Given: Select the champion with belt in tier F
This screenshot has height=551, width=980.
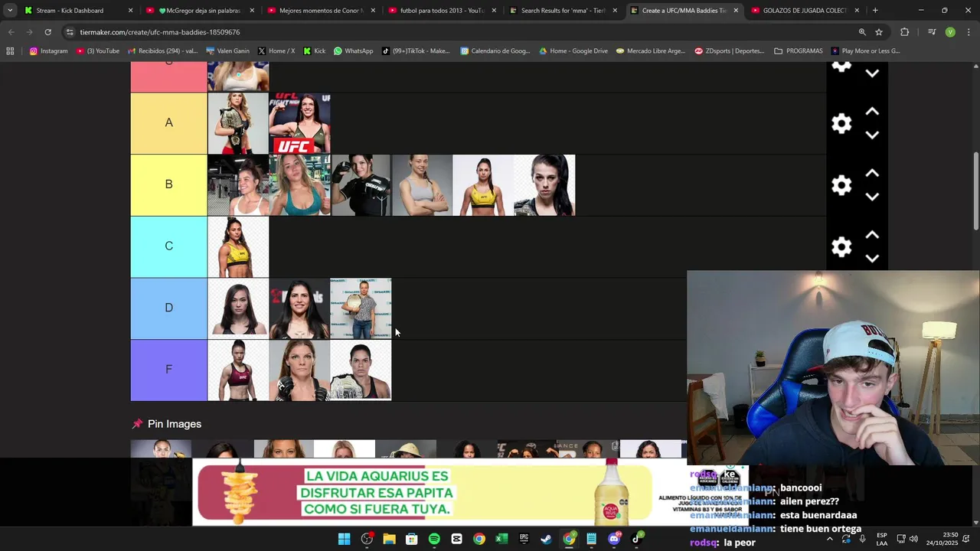Looking at the screenshot, I should [361, 370].
